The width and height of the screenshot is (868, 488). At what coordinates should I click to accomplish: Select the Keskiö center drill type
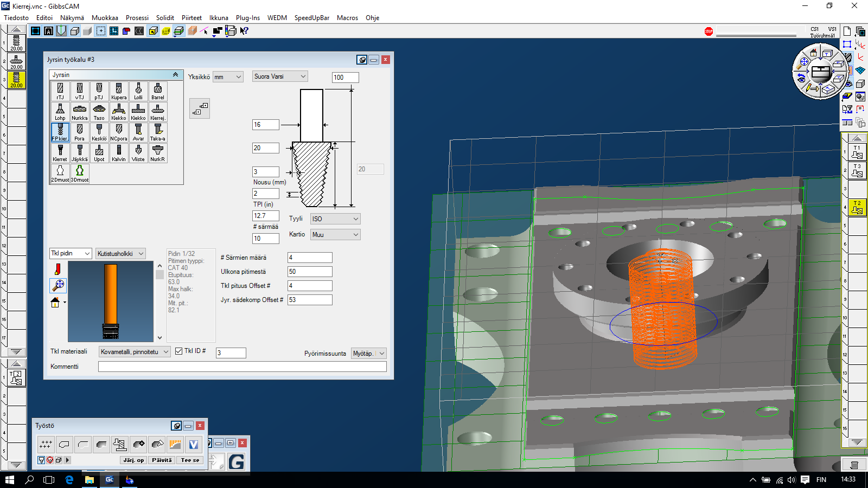(99, 132)
